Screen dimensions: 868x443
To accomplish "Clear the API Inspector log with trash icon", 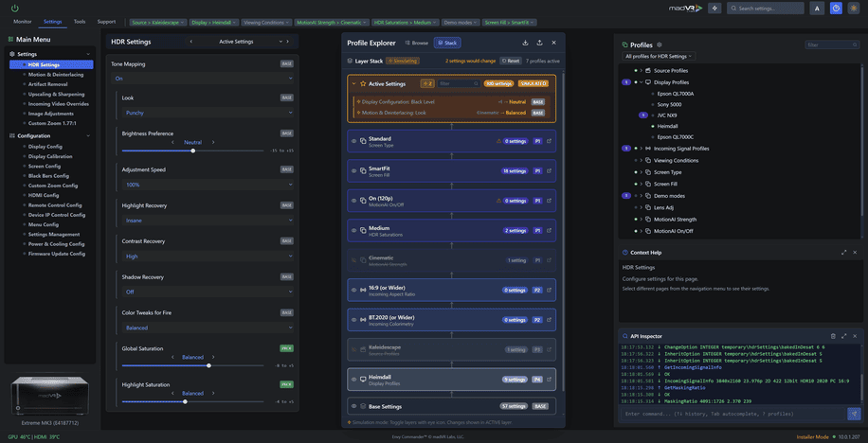I will tap(833, 336).
